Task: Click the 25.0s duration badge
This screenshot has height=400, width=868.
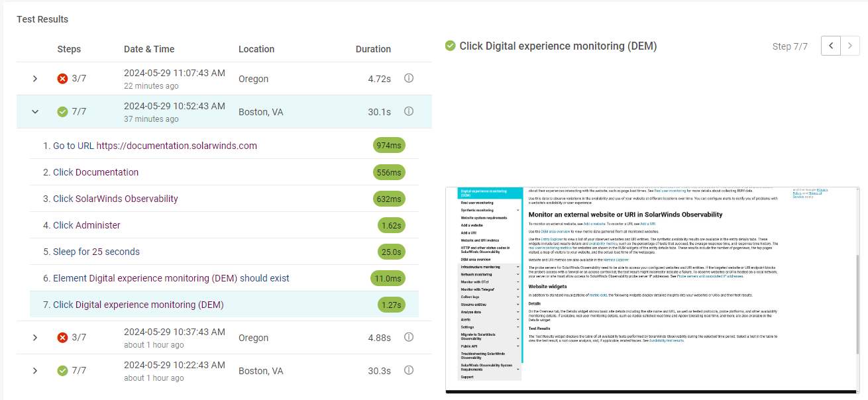Action: coord(391,252)
